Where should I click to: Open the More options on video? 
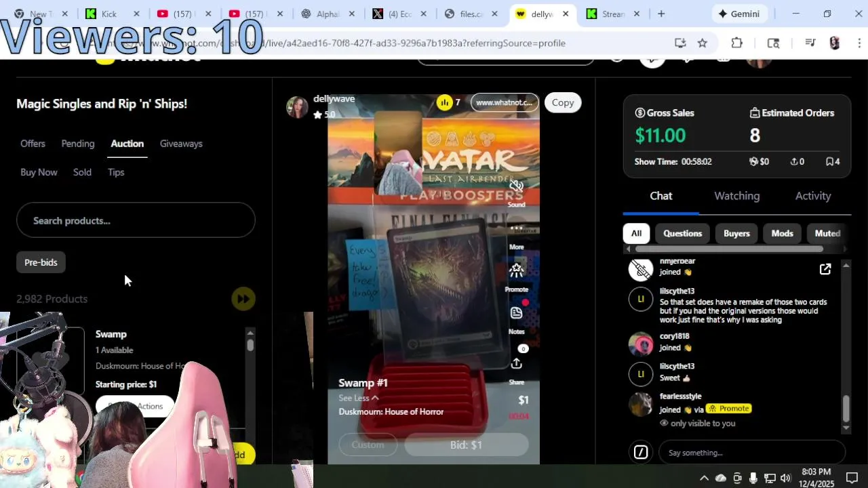(x=516, y=228)
